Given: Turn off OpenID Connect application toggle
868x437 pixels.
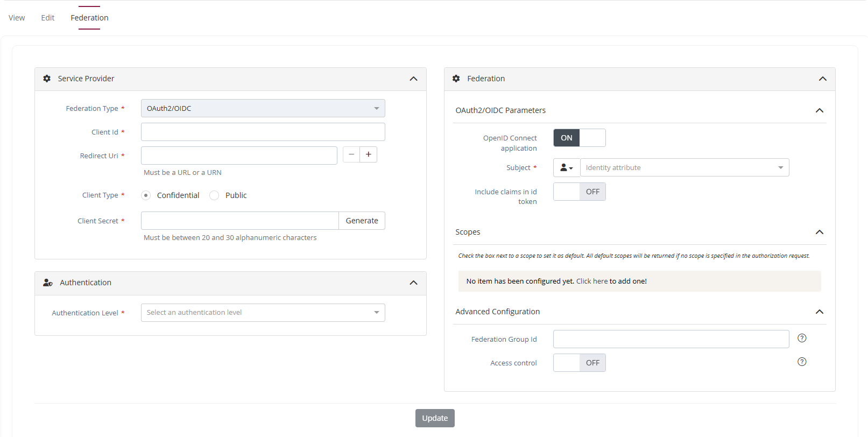Looking at the screenshot, I should [579, 138].
